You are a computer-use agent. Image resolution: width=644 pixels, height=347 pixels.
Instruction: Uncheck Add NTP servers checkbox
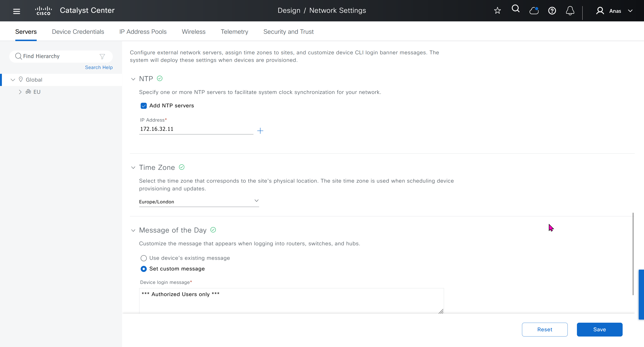coord(144,106)
